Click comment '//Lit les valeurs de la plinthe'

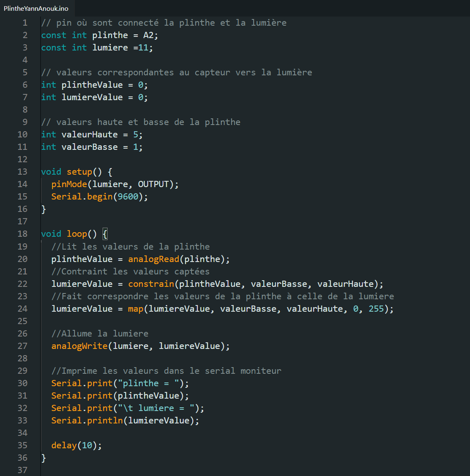[x=130, y=247]
